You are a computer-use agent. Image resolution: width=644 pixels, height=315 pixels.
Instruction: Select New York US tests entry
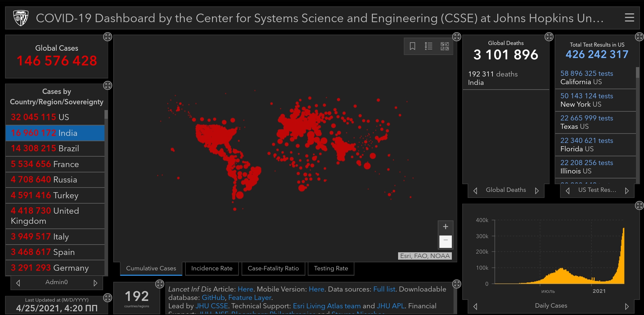[595, 100]
